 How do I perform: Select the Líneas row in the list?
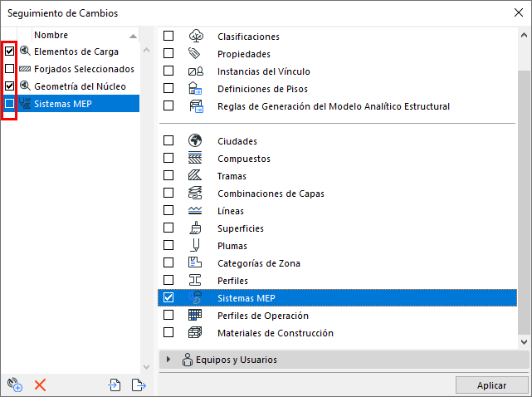pyautogui.click(x=230, y=211)
